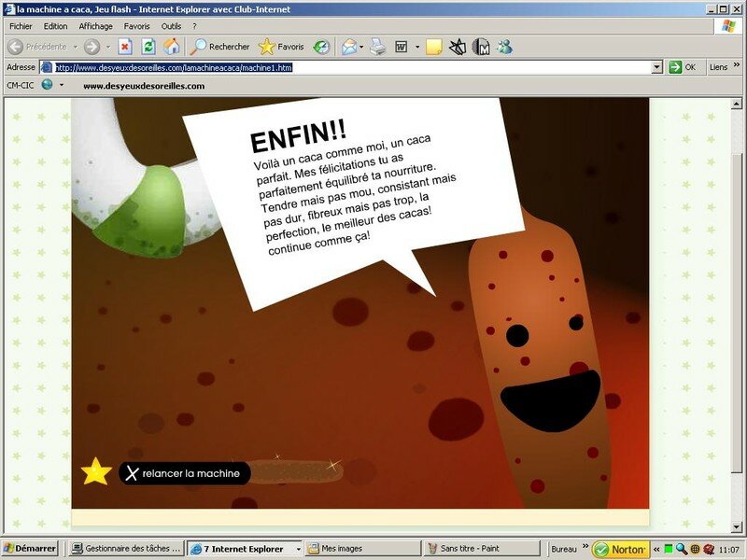Image resolution: width=747 pixels, height=560 pixels.
Task: Open the ? help menu
Action: [x=194, y=26]
